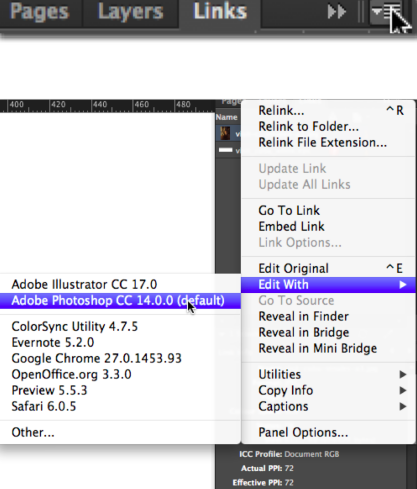Click the horizontal ruler at 440
The width and height of the screenshot is (417, 489).
pyautogui.click(x=100, y=105)
